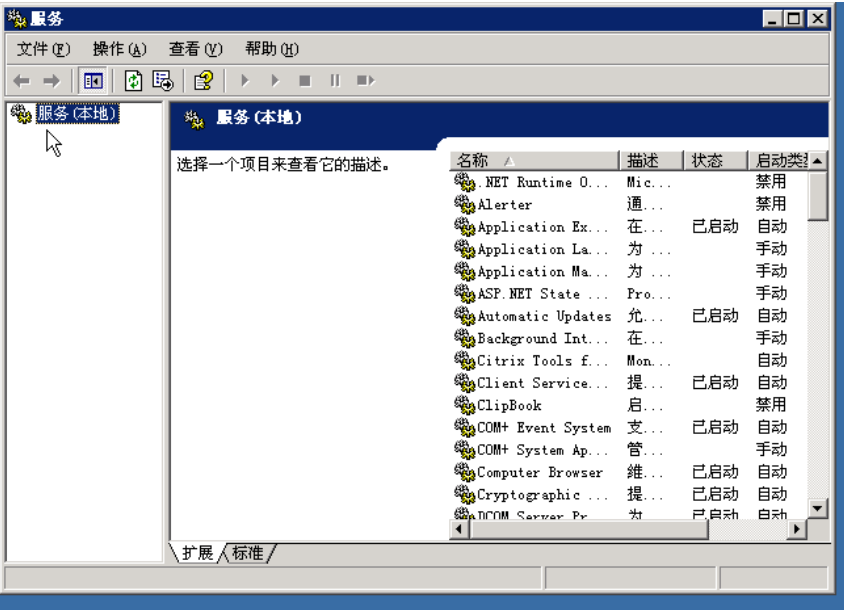The height and width of the screenshot is (610, 844).
Task: Click the Forward arrow toolbar icon
Action: coord(52,81)
